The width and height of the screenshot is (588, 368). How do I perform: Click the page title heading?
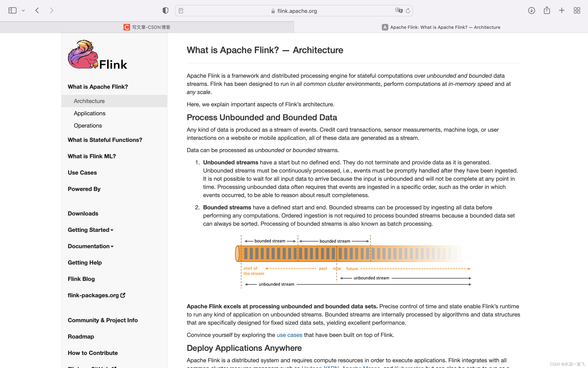pos(265,50)
